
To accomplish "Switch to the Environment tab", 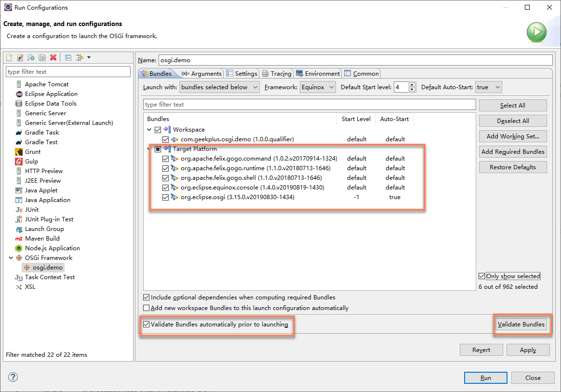I will [318, 73].
